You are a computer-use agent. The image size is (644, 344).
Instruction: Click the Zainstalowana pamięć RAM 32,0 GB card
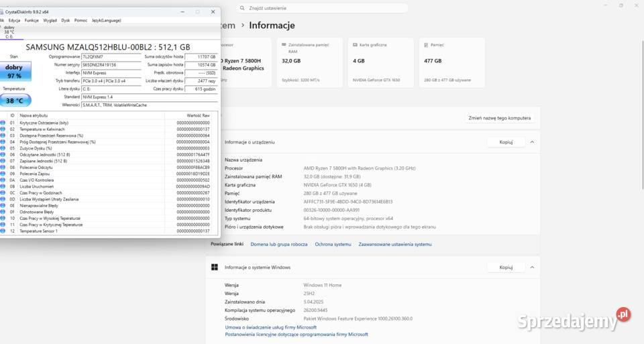[310, 62]
